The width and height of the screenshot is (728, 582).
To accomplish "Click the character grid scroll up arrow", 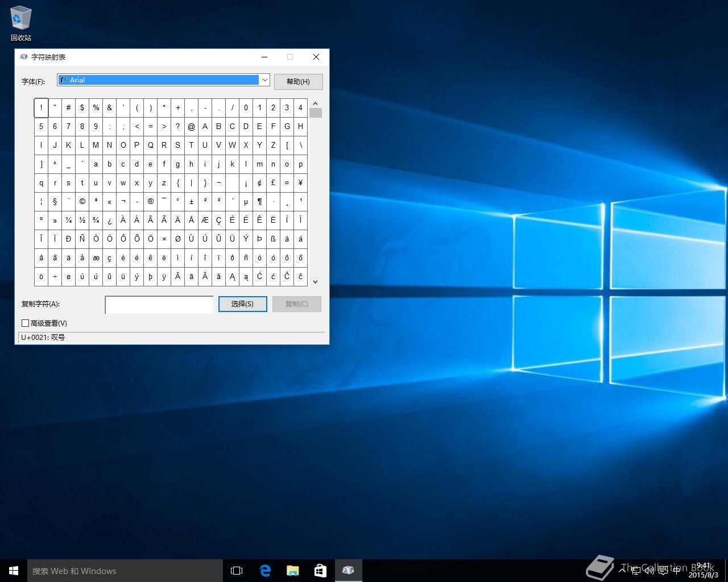I will coord(315,103).
